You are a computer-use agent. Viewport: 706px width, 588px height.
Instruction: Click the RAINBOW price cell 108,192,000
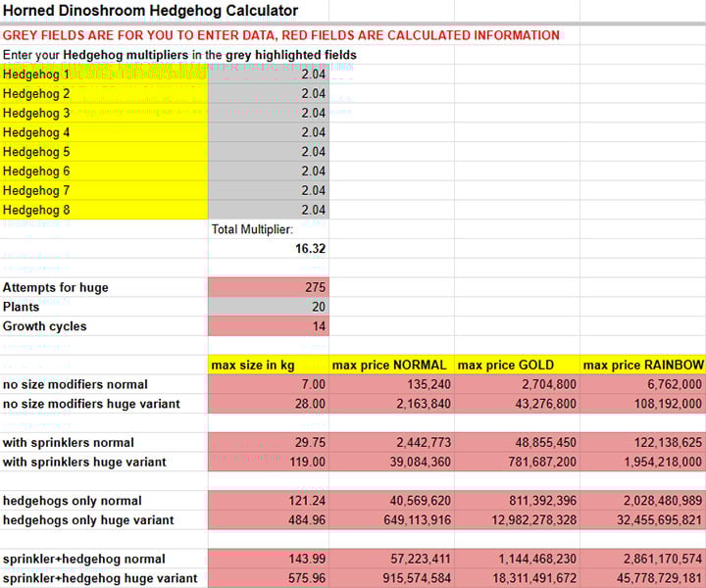tap(643, 404)
